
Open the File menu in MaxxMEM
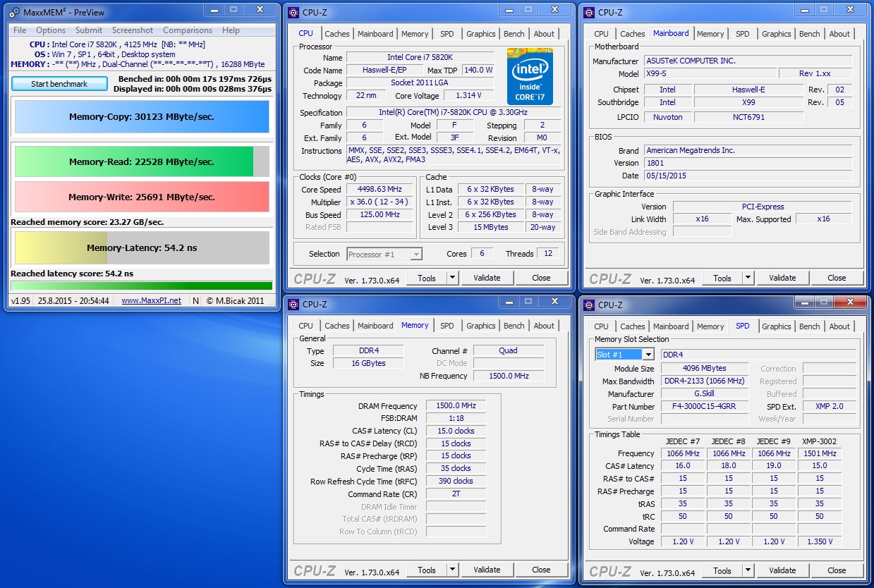tap(20, 30)
